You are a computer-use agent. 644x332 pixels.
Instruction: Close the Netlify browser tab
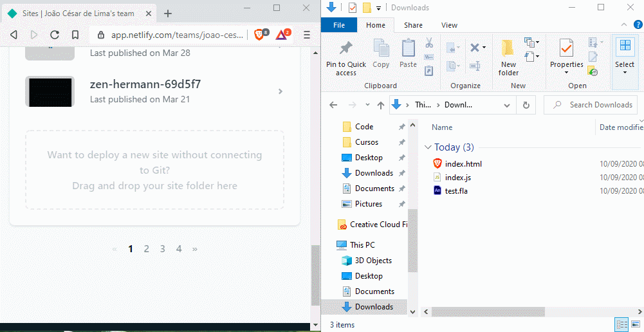(148, 14)
